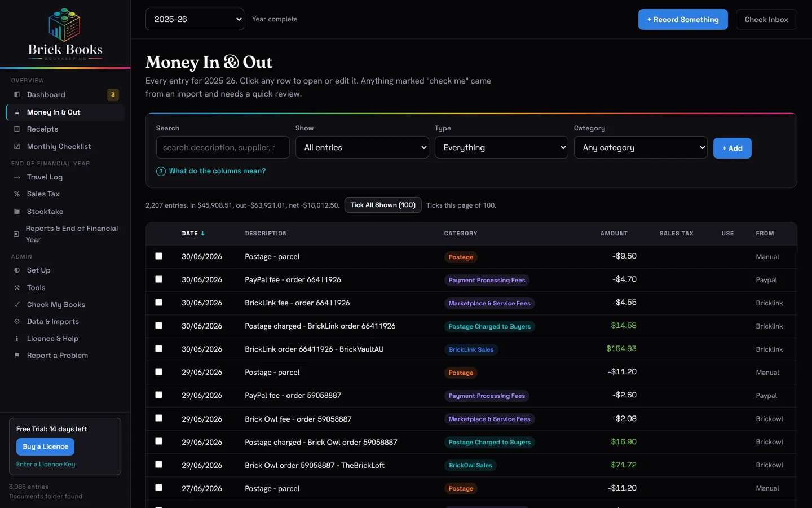The height and width of the screenshot is (508, 812).
Task: Tick the 30/06/2026 Postage - parcel checkbox
Action: click(159, 256)
